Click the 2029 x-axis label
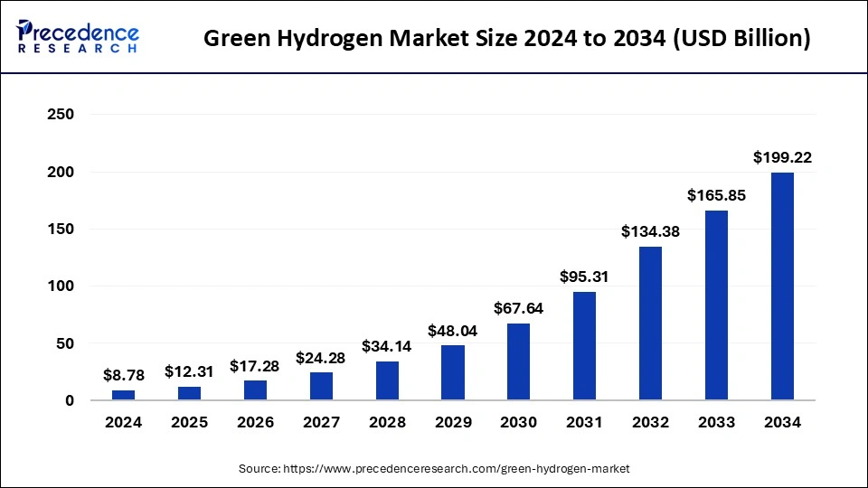868x488 pixels. point(453,422)
